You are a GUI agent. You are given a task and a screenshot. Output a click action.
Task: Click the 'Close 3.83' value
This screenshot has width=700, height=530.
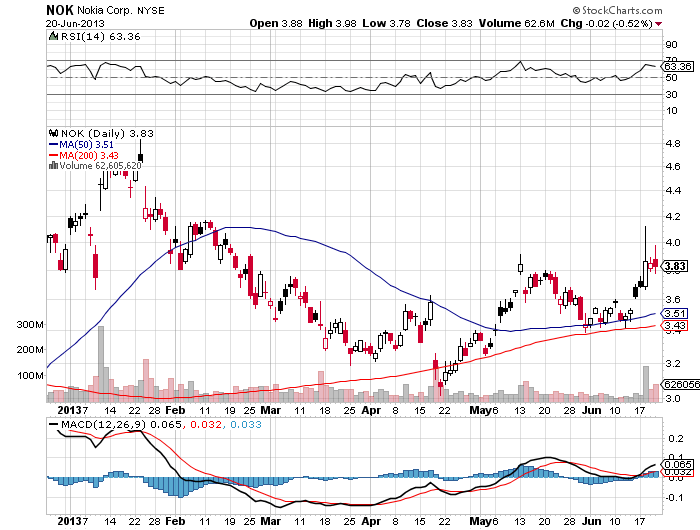(x=444, y=24)
